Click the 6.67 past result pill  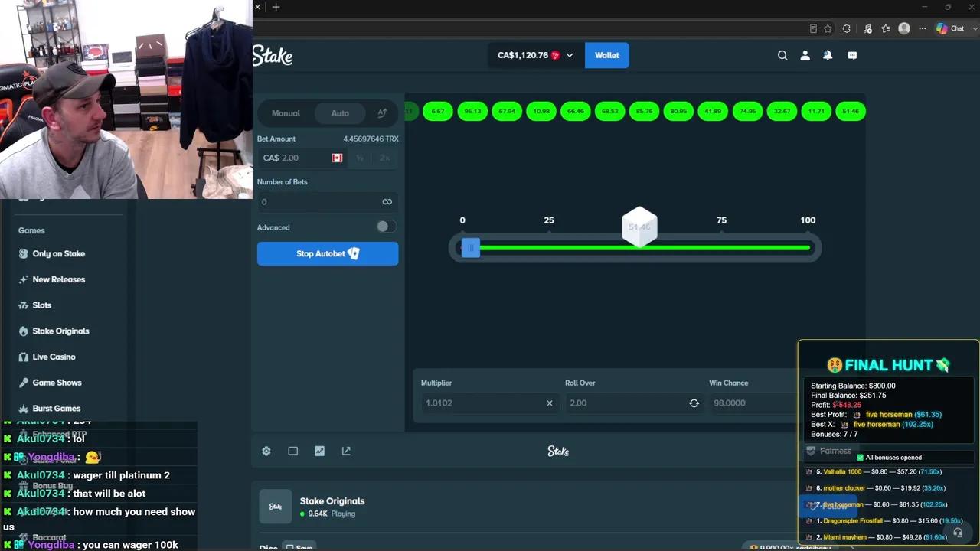coord(438,112)
